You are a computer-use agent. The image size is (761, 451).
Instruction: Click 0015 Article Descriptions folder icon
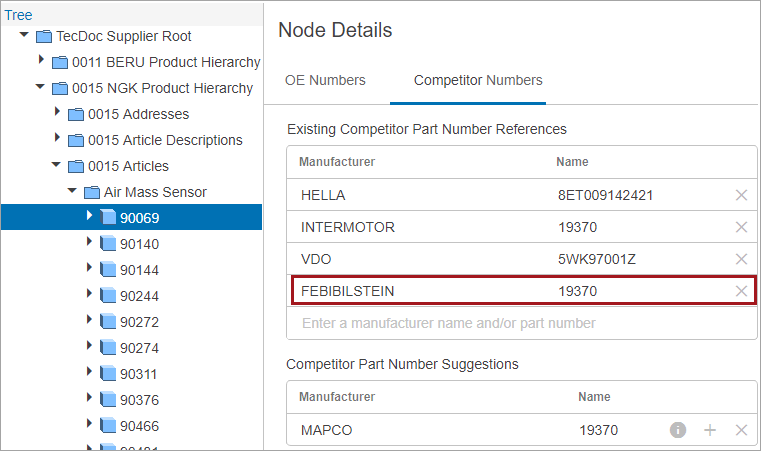[76, 141]
